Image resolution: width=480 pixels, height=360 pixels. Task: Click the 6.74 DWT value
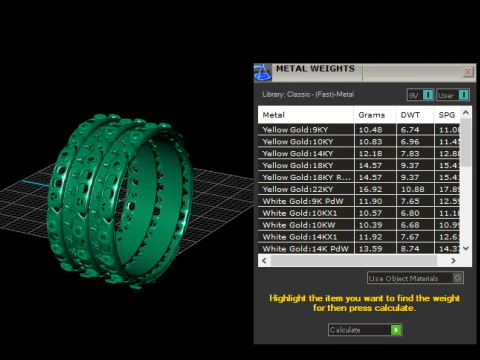[x=410, y=130]
